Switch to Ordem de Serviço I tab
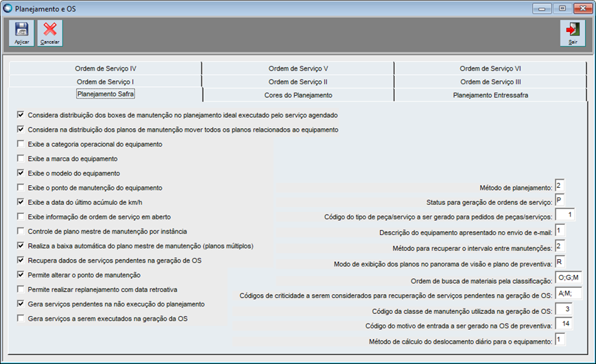 (x=106, y=82)
